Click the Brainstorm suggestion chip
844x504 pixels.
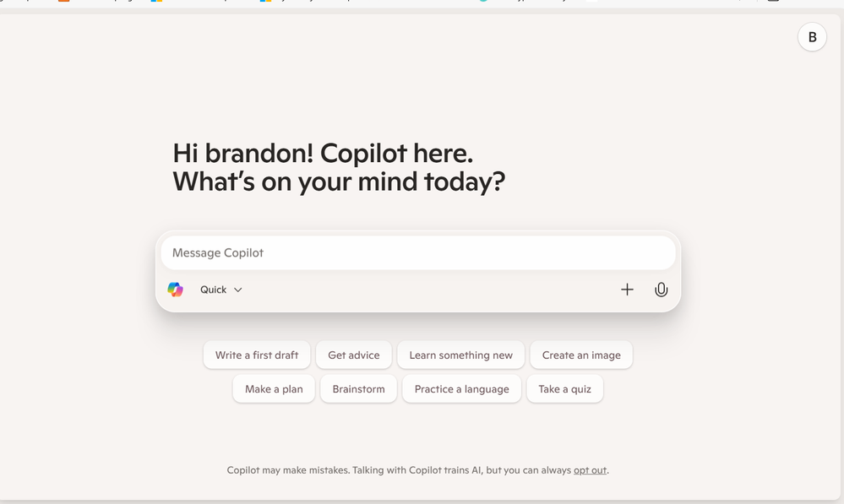[358, 389]
